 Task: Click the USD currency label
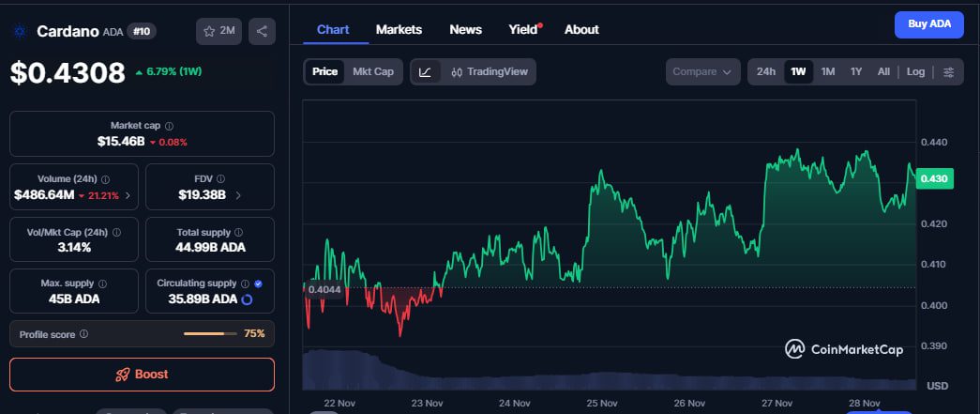click(938, 386)
